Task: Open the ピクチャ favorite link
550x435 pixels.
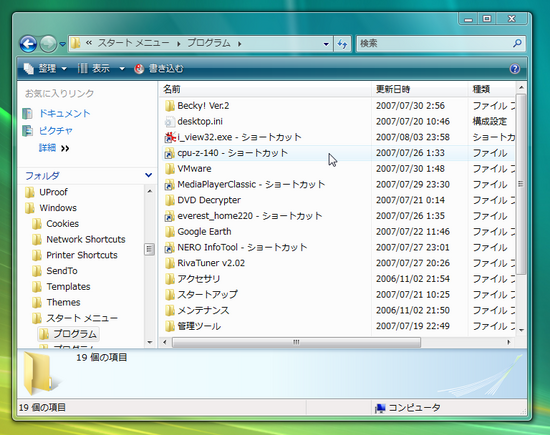Action: tap(56, 130)
